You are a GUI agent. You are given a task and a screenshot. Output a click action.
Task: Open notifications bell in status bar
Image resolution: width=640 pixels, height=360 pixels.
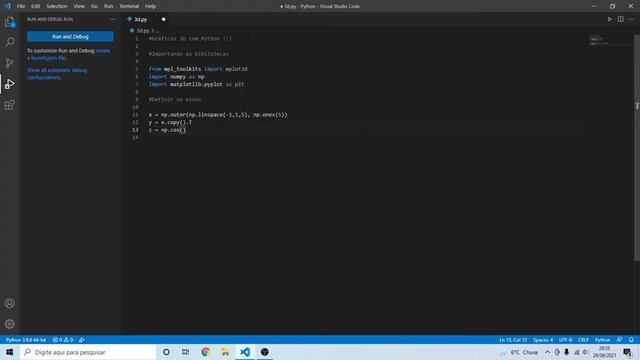pyautogui.click(x=631, y=340)
